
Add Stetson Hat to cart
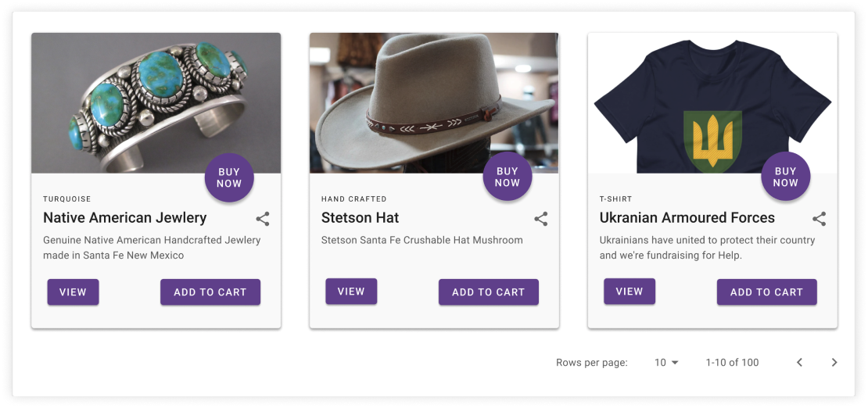tap(488, 292)
